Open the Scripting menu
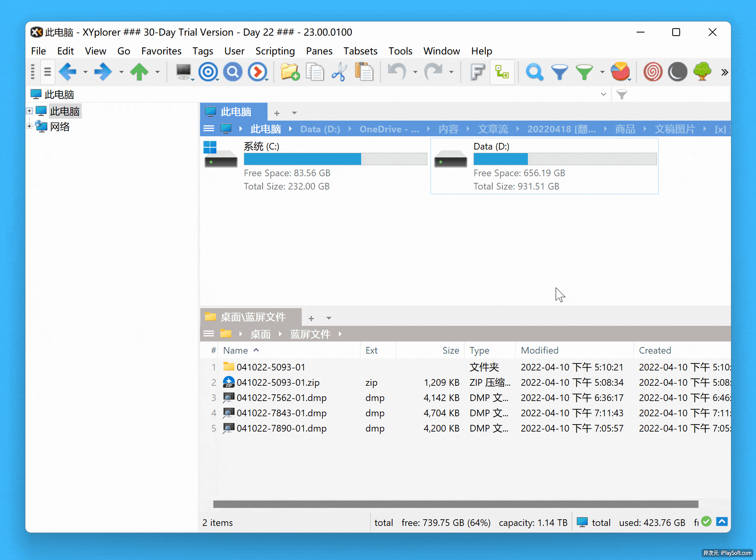This screenshot has width=756, height=560. point(275,51)
